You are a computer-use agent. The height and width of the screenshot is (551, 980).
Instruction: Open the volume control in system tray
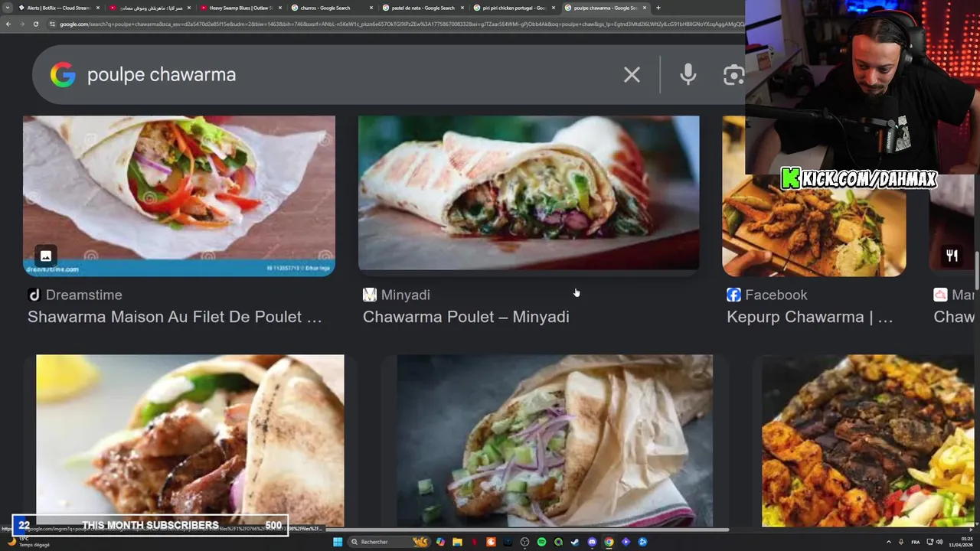940,542
